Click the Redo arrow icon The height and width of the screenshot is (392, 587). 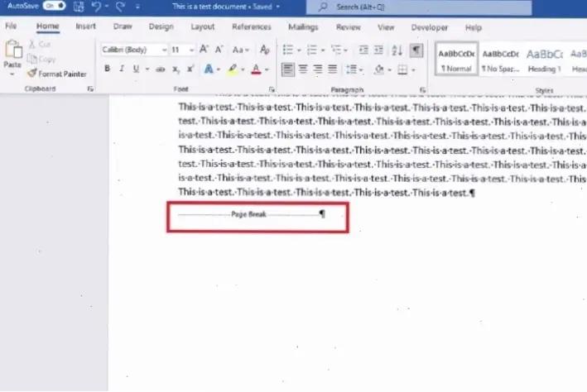click(x=120, y=7)
